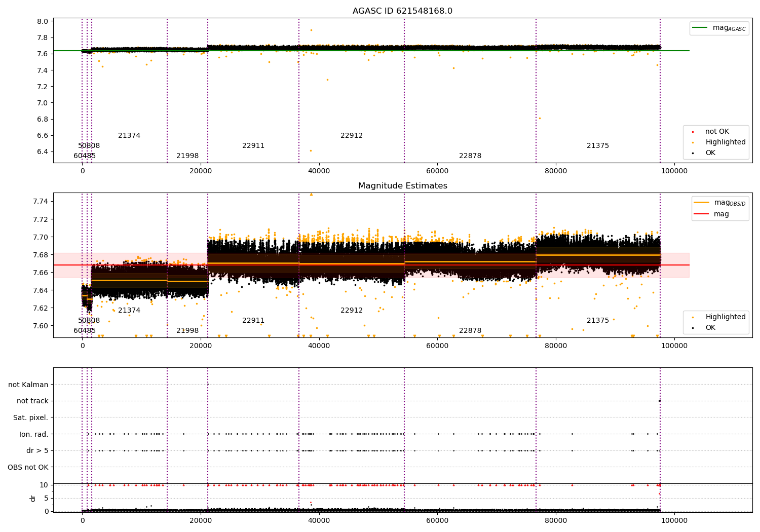Click the 8.0 y-axis tick label
760x532 pixels.
click(x=43, y=21)
